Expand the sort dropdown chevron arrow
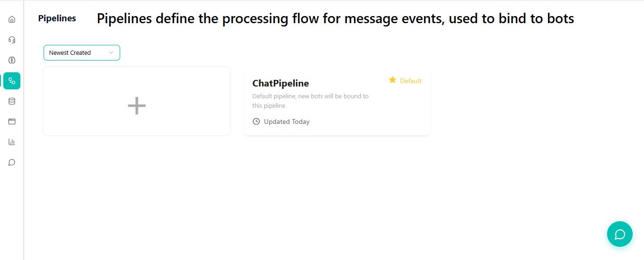Image resolution: width=644 pixels, height=260 pixels. pyautogui.click(x=111, y=53)
